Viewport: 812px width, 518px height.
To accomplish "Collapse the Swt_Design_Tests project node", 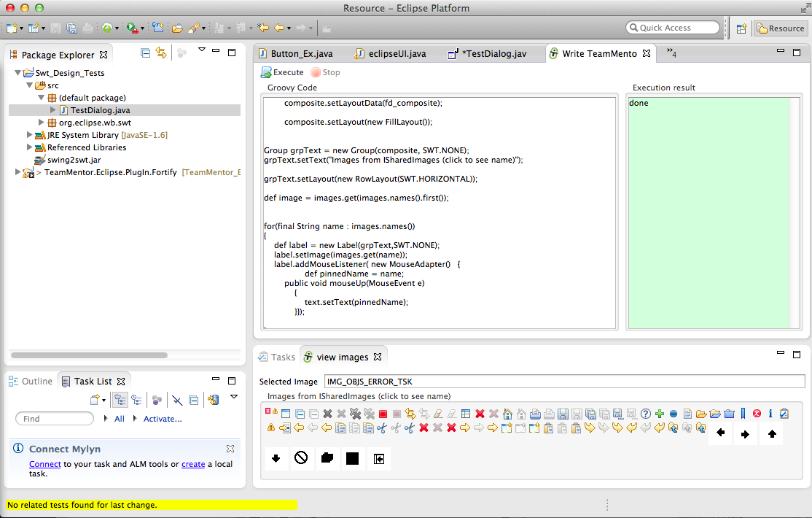I will [x=18, y=73].
